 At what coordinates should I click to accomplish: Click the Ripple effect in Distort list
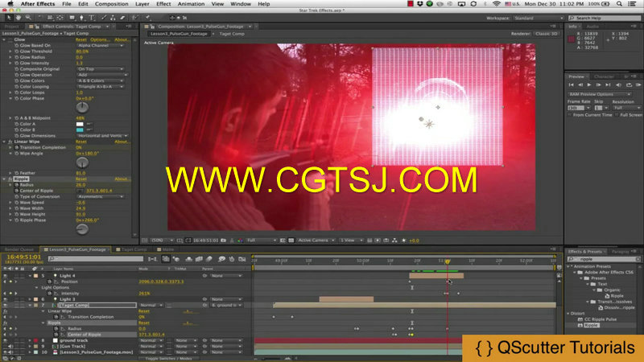(x=592, y=325)
